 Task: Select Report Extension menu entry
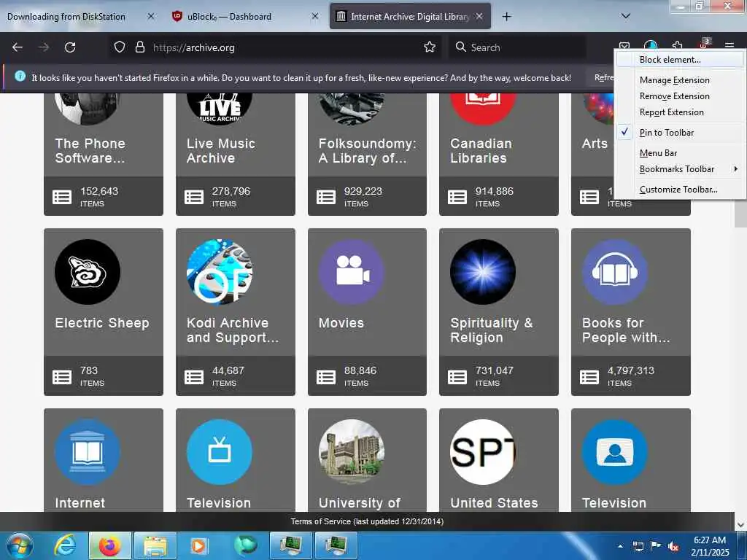681,112
